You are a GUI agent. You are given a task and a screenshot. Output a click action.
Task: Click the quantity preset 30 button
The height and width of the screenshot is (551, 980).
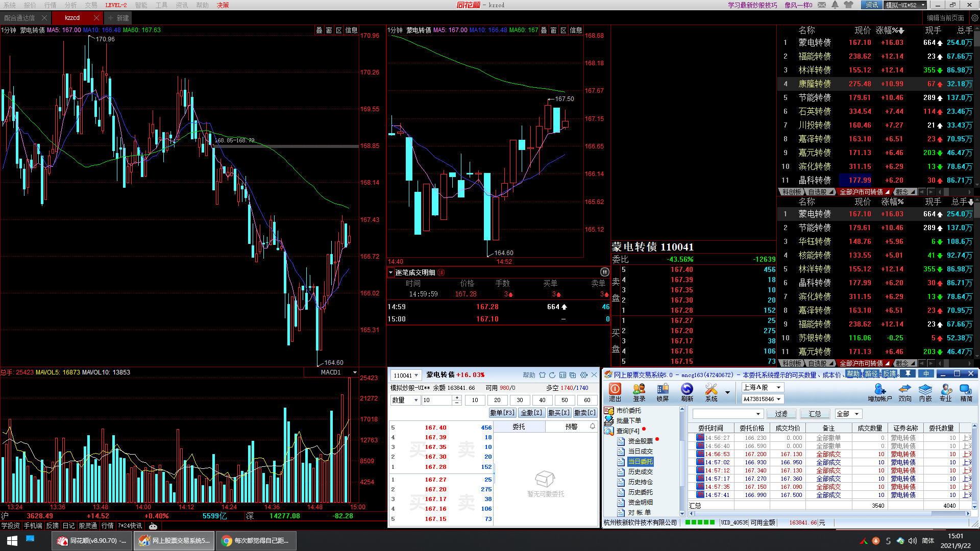(x=520, y=400)
